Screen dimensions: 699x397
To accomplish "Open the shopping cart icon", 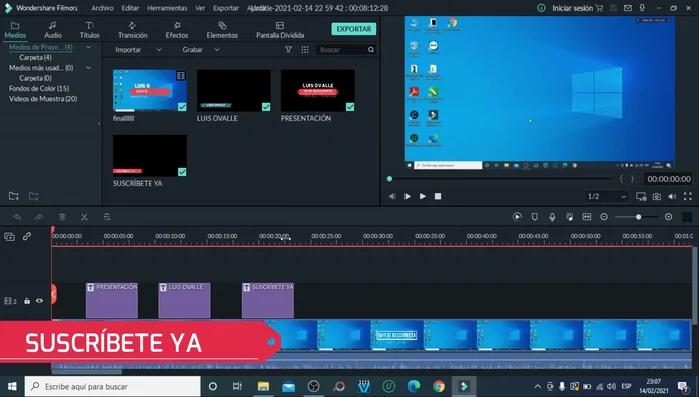I will (x=600, y=8).
